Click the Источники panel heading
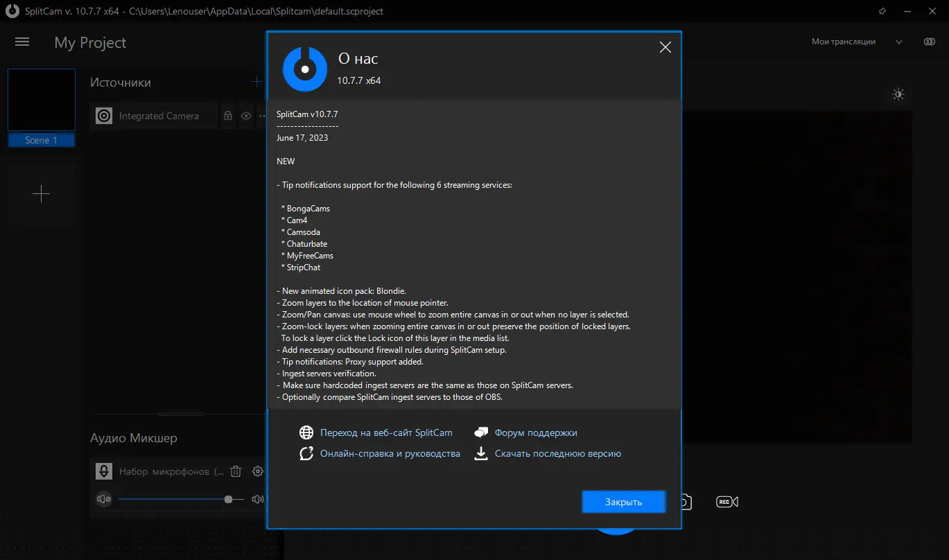Screen dimensions: 949x560 [x=121, y=82]
